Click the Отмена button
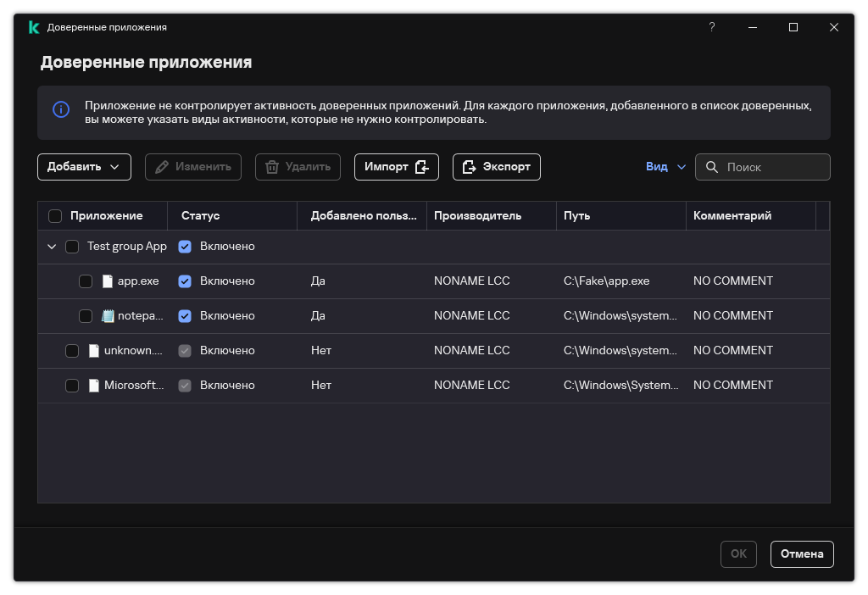The height and width of the screenshot is (595, 868). 802,554
